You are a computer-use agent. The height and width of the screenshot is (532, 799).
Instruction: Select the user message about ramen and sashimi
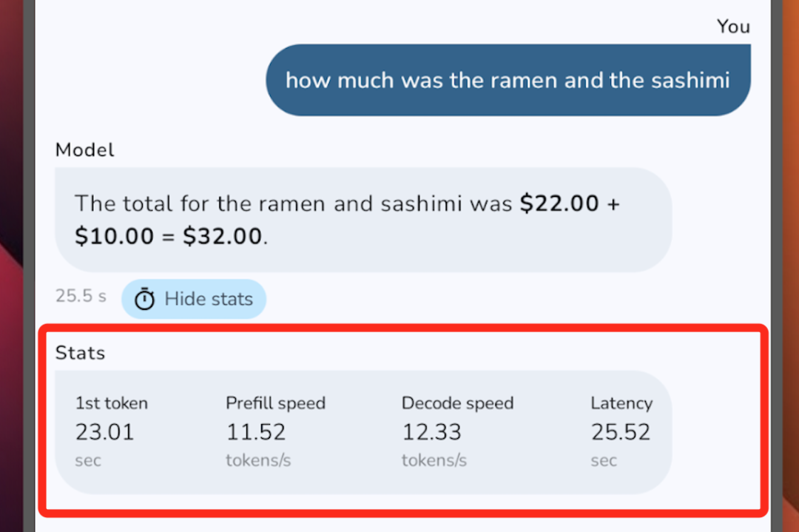[x=508, y=80]
